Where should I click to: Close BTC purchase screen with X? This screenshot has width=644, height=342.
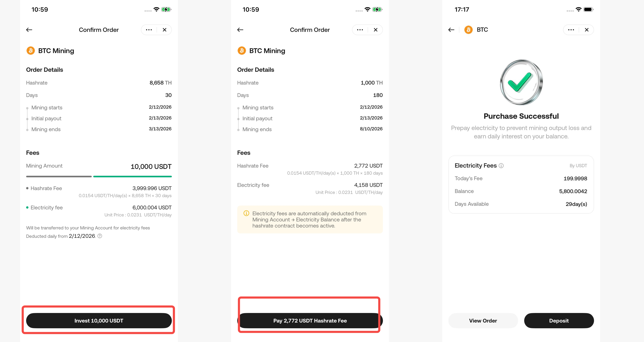point(587,30)
